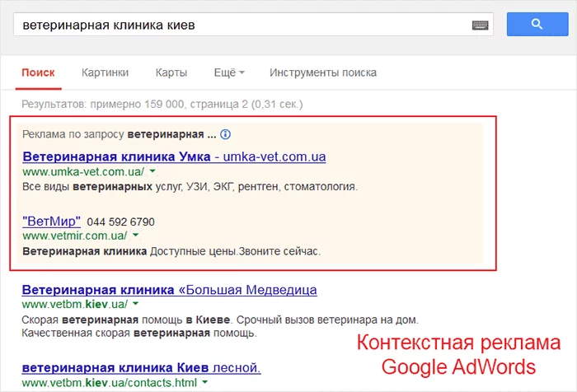Click the green www.umka-vet.com.ua URL text
Screen dimensions: 577x392
[83, 171]
